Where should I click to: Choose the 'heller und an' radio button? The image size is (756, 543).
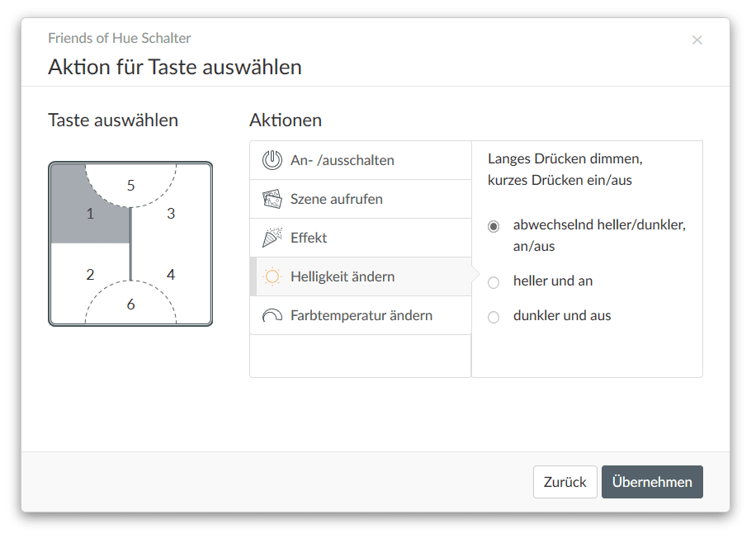(494, 282)
